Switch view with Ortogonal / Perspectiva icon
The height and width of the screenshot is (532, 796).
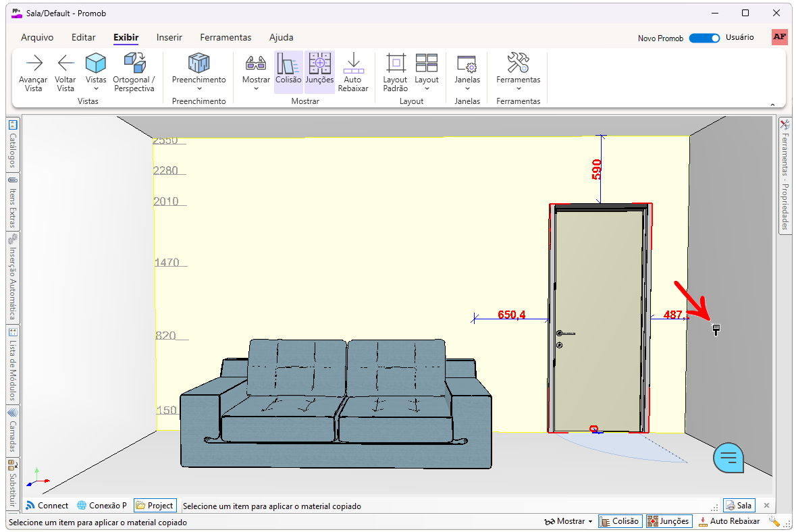pyautogui.click(x=134, y=64)
